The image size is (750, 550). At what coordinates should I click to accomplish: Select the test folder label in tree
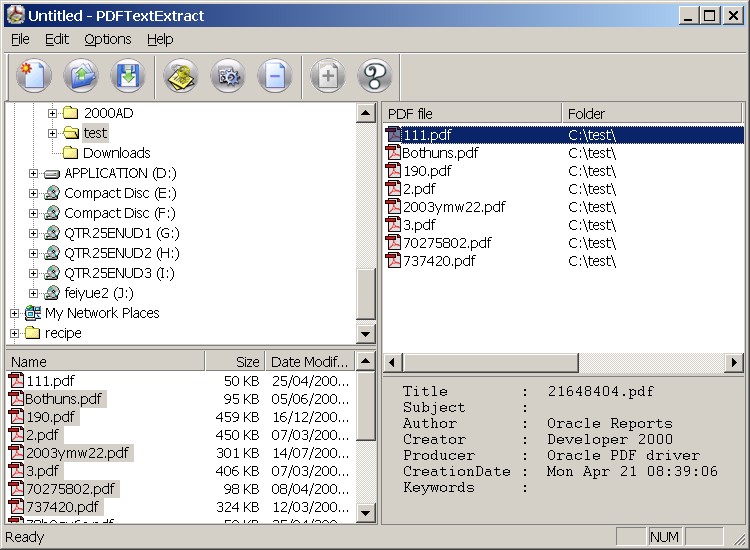tap(95, 133)
